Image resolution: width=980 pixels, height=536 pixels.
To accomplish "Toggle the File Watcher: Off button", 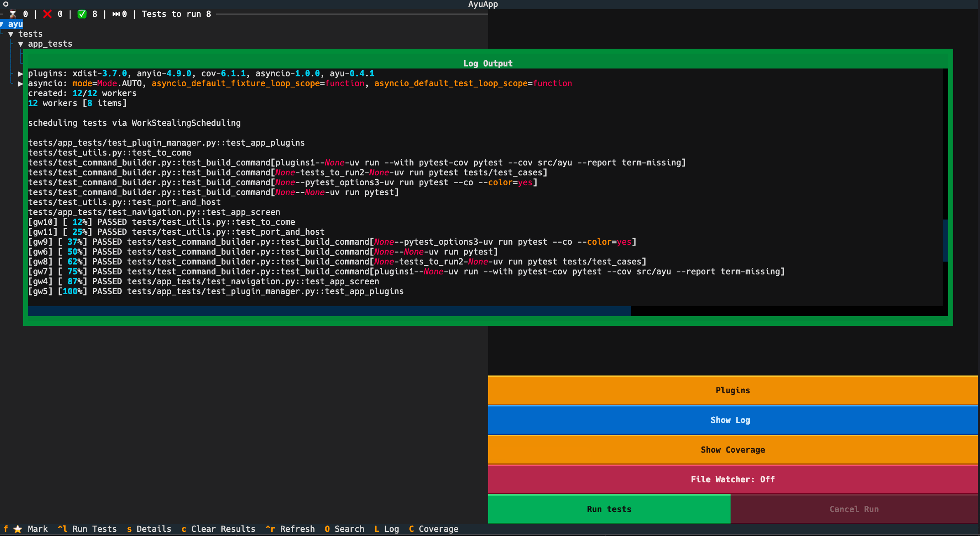I will coord(733,479).
